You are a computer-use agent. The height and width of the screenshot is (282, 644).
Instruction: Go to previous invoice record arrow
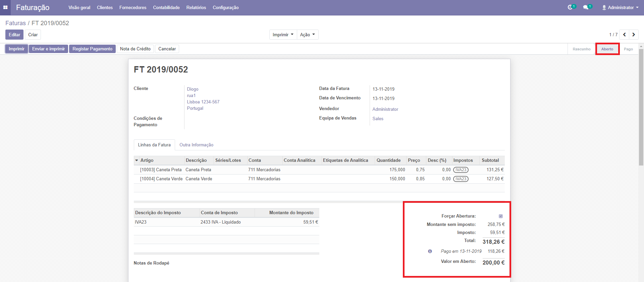click(x=624, y=35)
